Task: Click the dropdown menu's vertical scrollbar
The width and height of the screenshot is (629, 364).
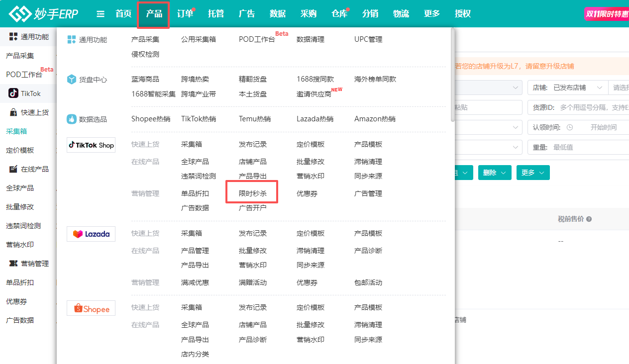Action: pos(452,75)
